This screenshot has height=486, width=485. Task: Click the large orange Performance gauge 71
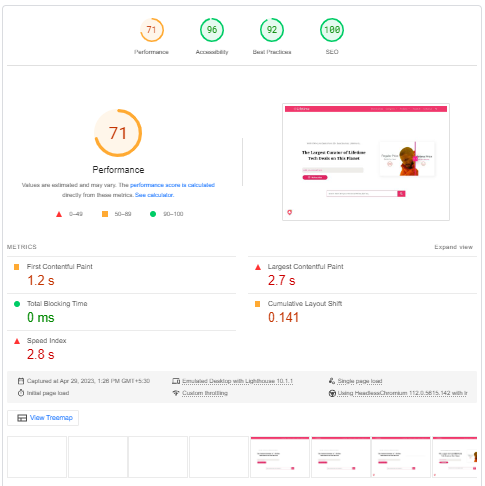coord(118,133)
